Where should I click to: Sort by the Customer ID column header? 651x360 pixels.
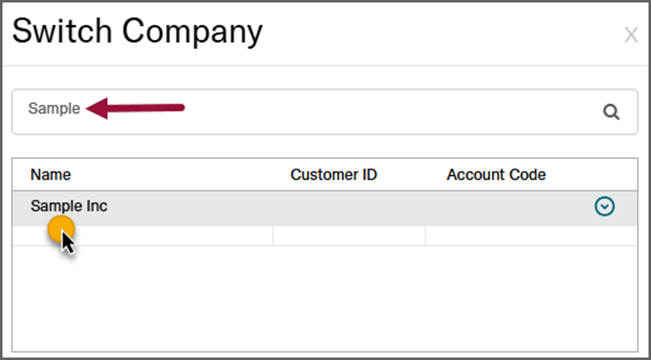pos(334,175)
